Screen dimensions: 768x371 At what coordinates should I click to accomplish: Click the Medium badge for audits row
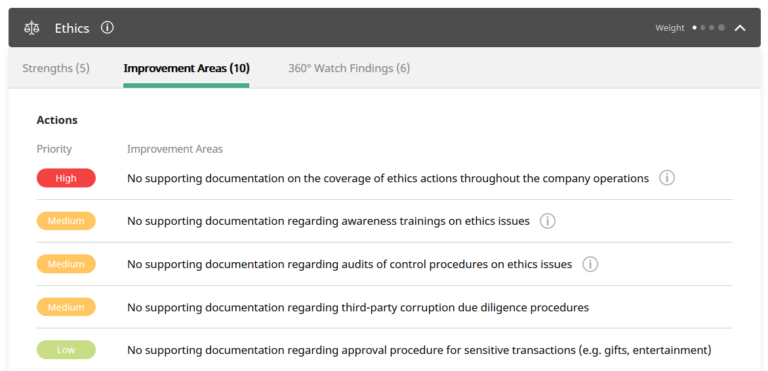pyautogui.click(x=66, y=264)
